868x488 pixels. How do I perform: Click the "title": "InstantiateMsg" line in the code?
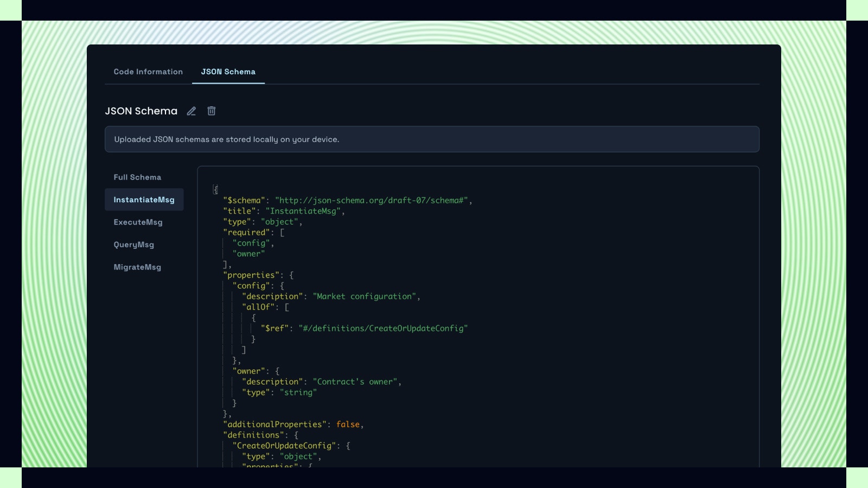point(284,211)
